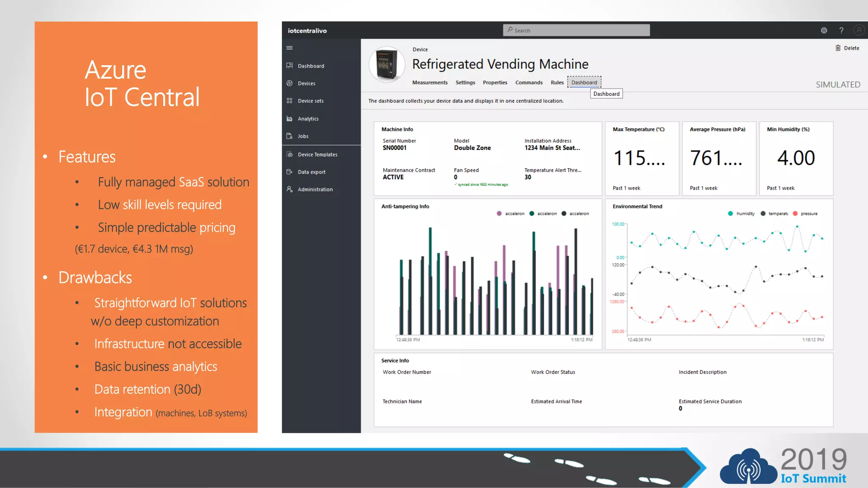Toggle the teal humidity legend dot
The height and width of the screenshot is (488, 868).
730,213
